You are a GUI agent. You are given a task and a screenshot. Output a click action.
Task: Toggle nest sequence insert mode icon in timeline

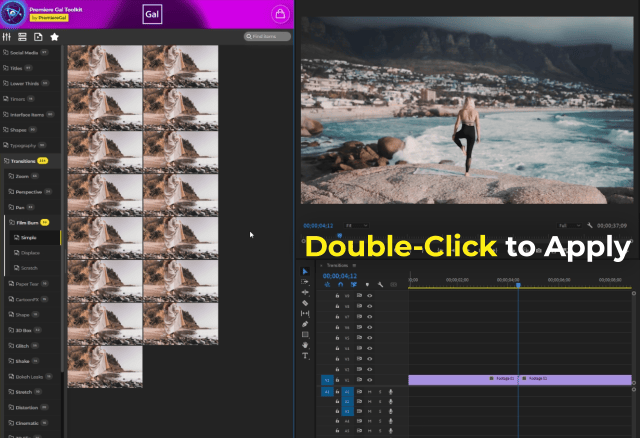point(327,285)
